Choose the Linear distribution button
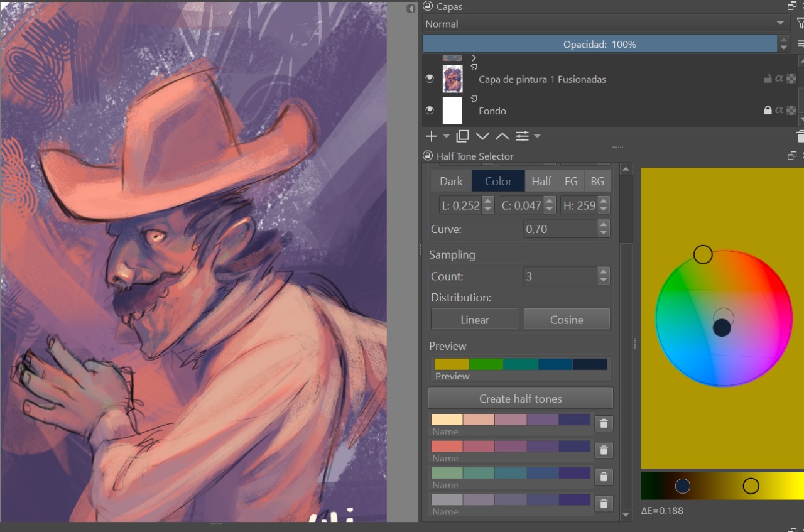 point(475,320)
